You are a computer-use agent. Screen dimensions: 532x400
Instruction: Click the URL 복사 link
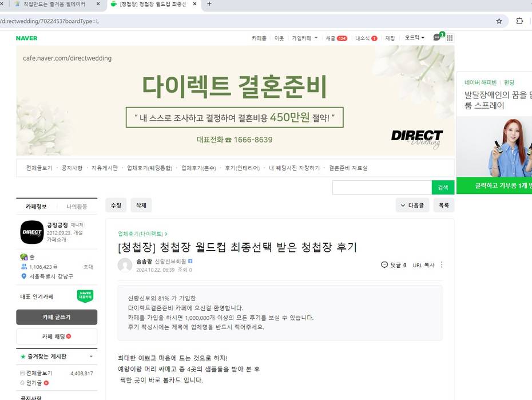coord(423,265)
